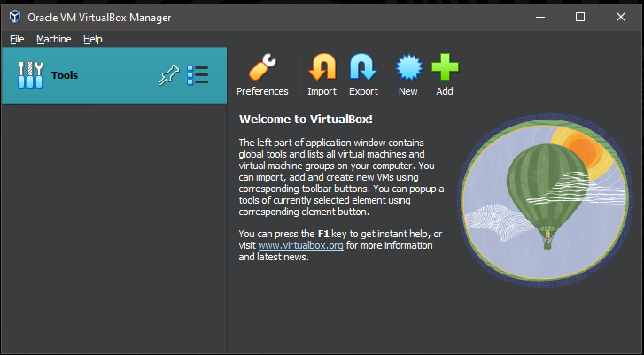Visit the www.virtualbox.org link
Image resolution: width=644 pixels, height=355 pixels.
(300, 245)
